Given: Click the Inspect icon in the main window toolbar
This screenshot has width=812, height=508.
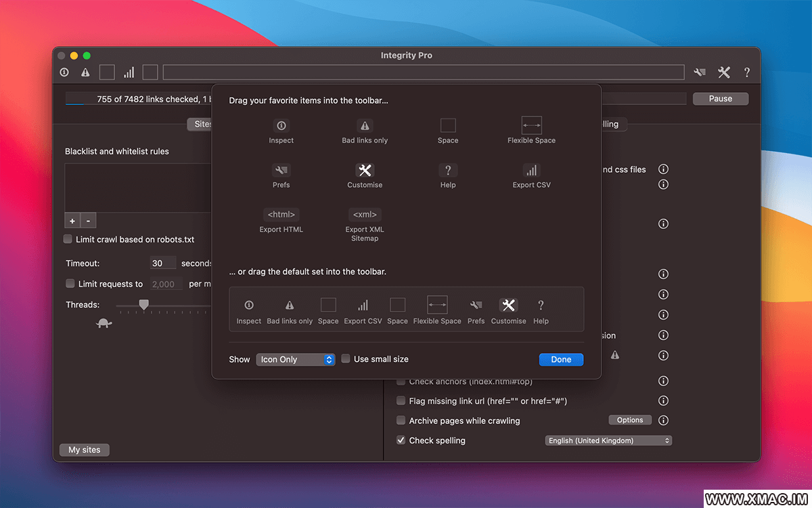Looking at the screenshot, I should 64,72.
